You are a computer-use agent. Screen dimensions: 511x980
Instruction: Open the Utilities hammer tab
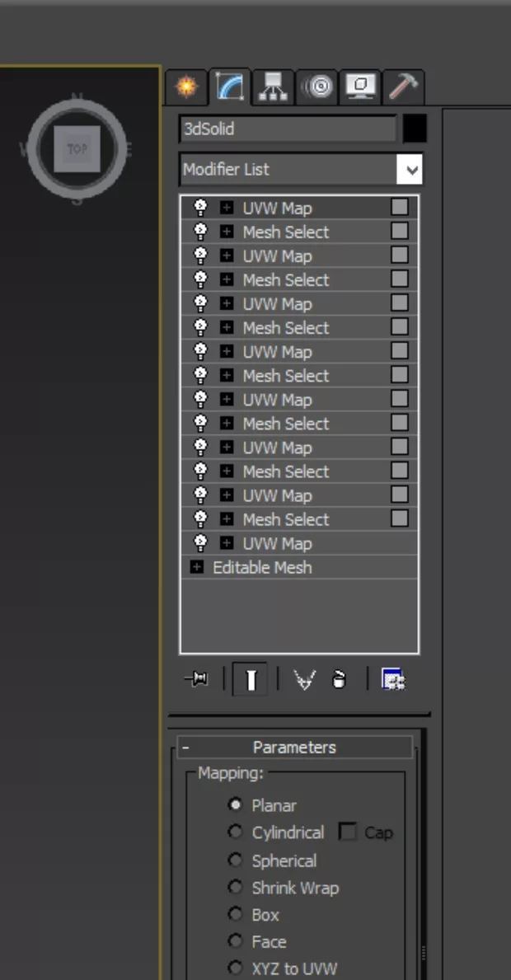click(403, 87)
